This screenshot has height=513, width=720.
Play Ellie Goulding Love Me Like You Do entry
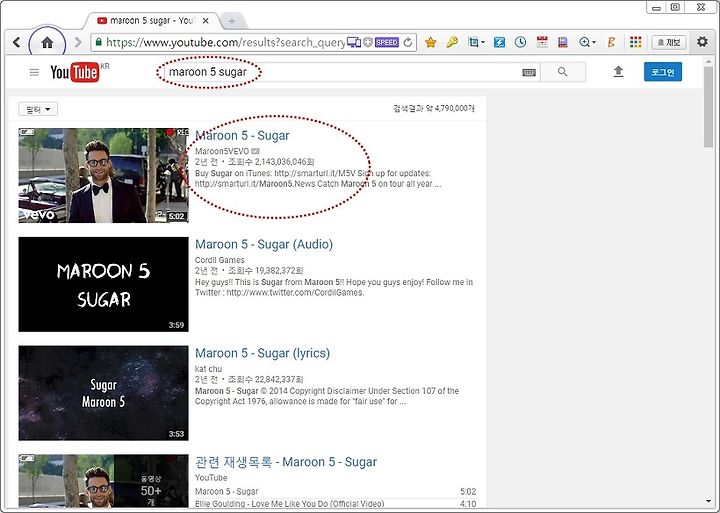click(336, 503)
